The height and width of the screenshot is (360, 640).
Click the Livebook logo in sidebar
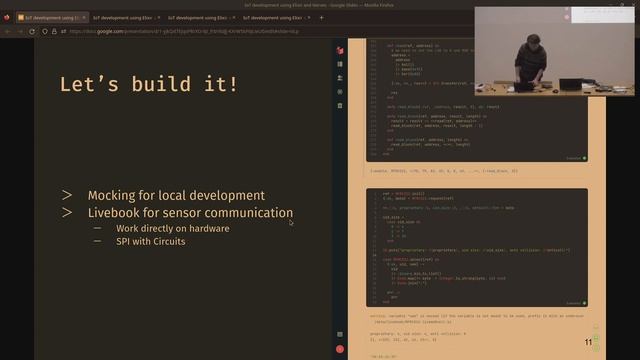[340, 51]
